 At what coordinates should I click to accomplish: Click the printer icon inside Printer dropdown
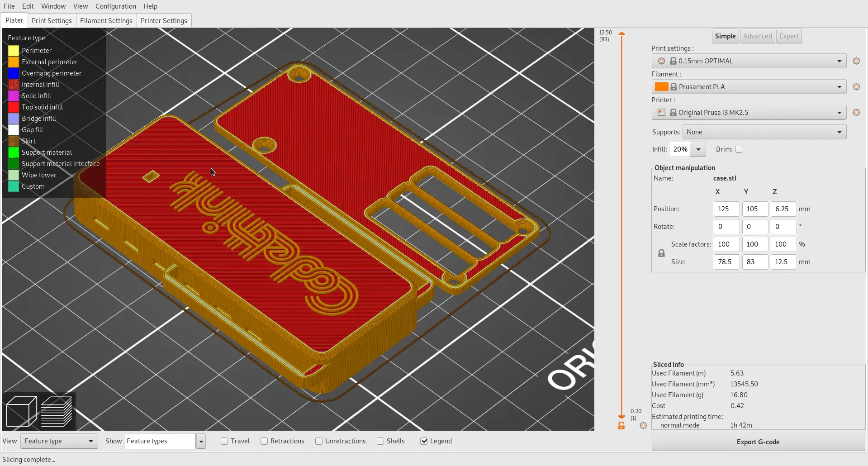point(661,112)
